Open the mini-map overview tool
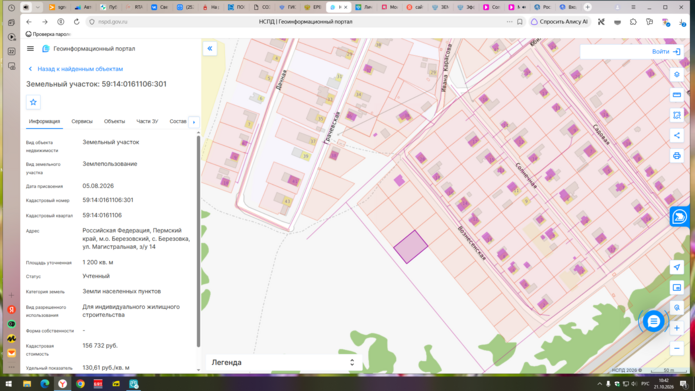This screenshot has width=695, height=391. [676, 287]
